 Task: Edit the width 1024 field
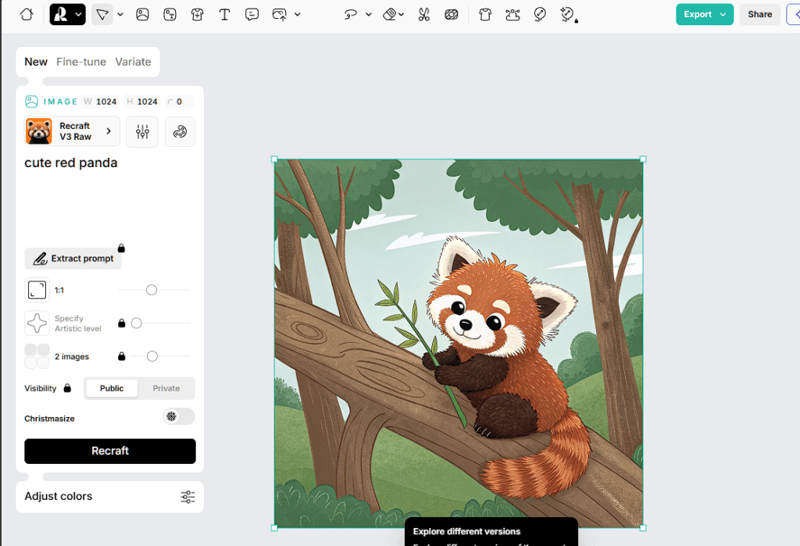101,102
